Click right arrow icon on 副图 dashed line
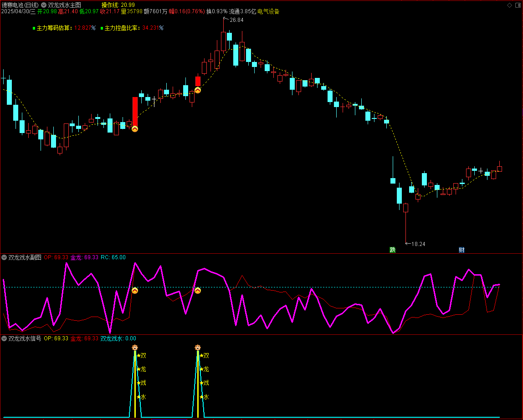 coord(198,291)
